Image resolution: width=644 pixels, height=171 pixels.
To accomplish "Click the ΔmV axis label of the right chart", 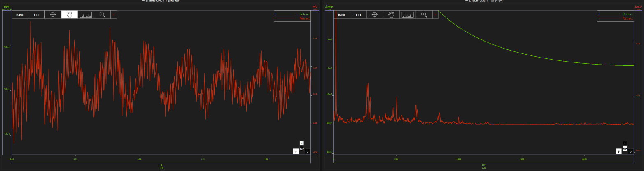I will (x=638, y=7).
